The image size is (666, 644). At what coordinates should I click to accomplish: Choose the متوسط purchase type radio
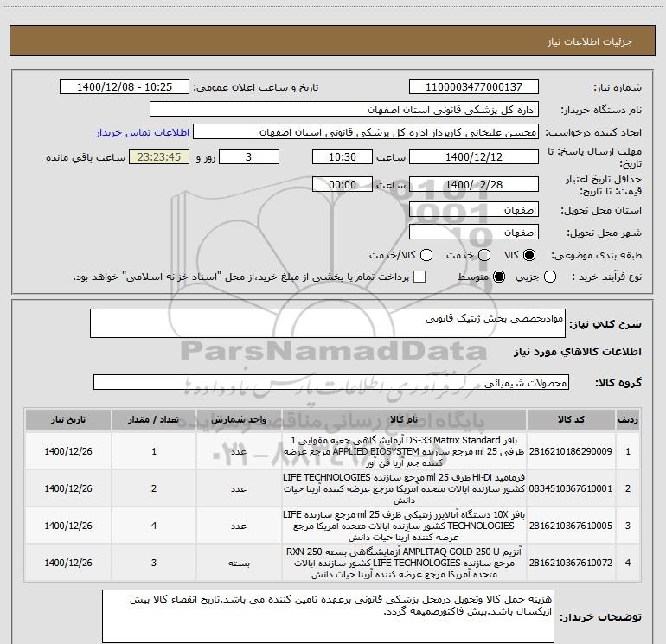pyautogui.click(x=499, y=277)
